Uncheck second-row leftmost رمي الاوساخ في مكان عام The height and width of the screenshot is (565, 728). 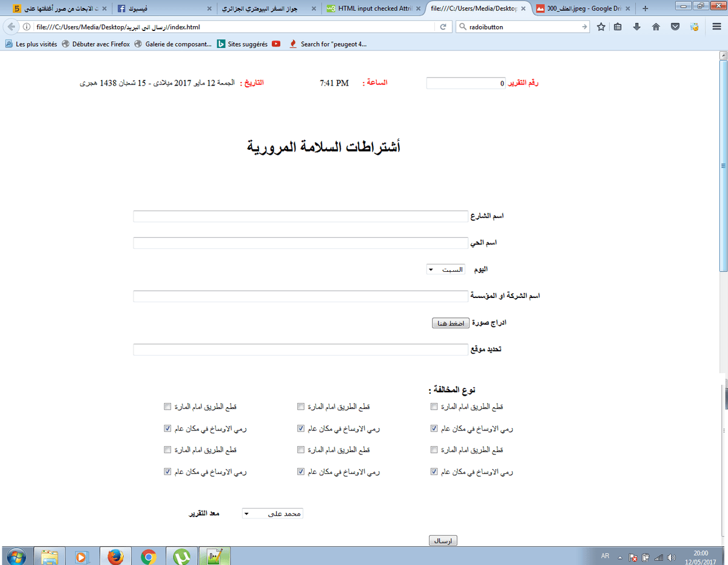click(x=167, y=428)
